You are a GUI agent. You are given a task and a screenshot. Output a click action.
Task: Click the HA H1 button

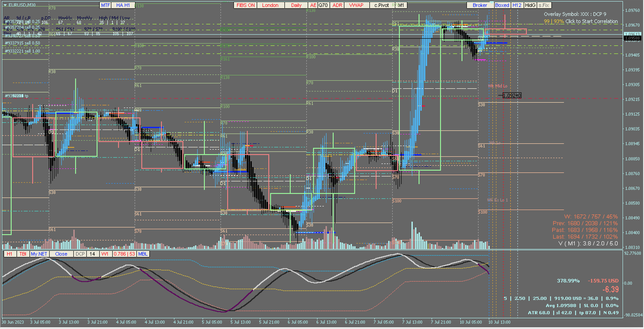123,5
